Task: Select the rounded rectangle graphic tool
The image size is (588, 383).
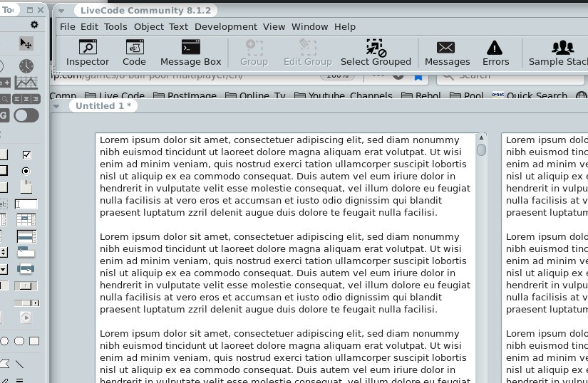Action: coord(19,341)
